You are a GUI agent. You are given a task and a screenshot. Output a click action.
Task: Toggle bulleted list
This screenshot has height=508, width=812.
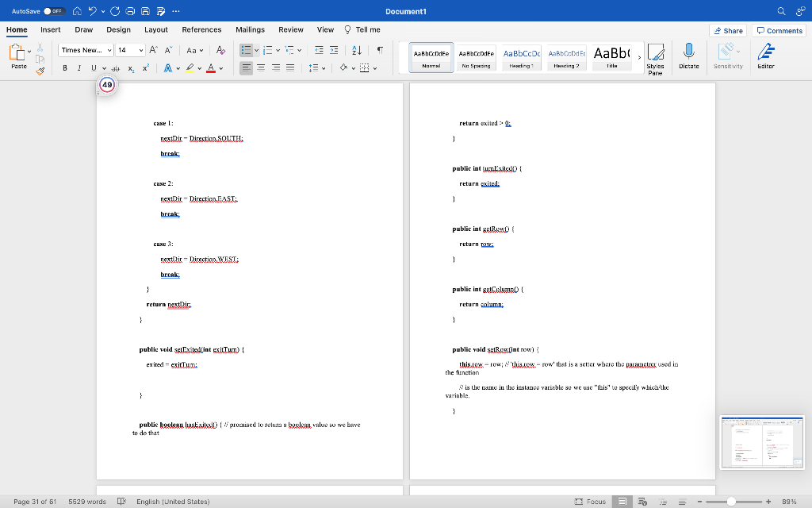(x=246, y=50)
